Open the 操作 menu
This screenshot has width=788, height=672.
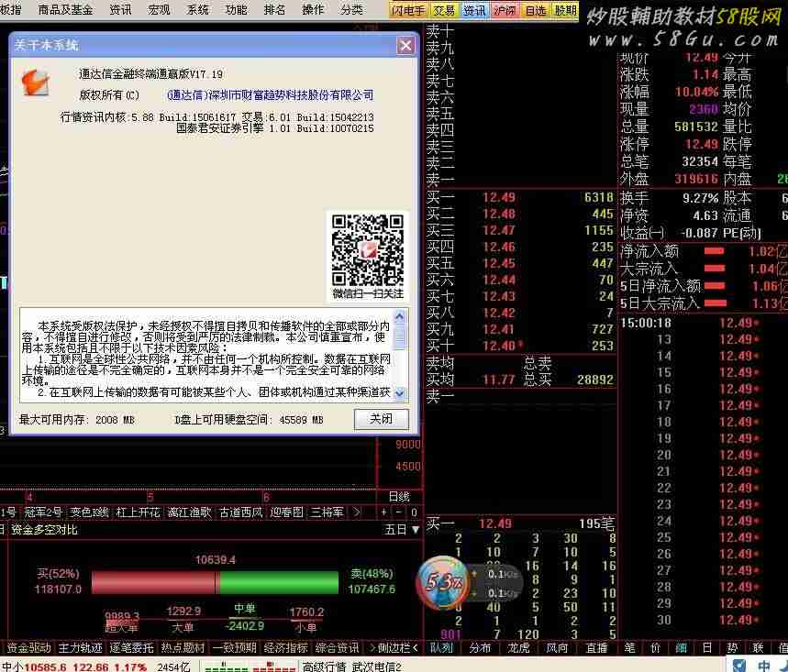(x=313, y=9)
